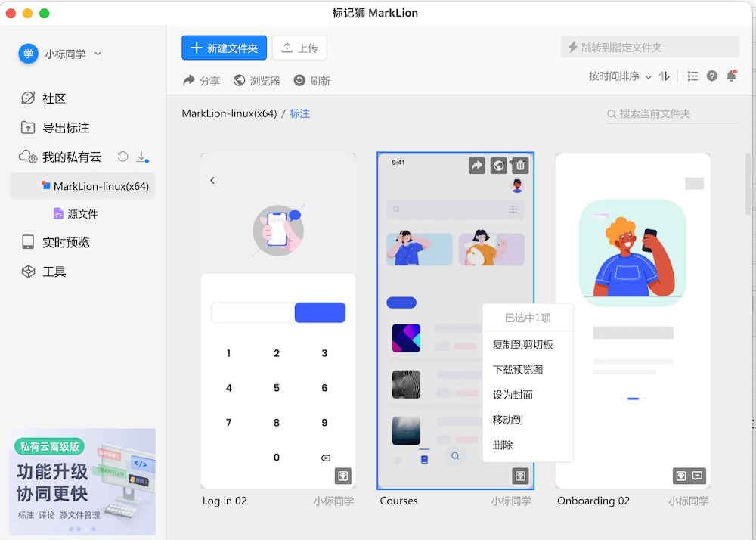Expand the 按时间排序 sort dropdown
Viewport: 756px width, 540px height.
620,76
